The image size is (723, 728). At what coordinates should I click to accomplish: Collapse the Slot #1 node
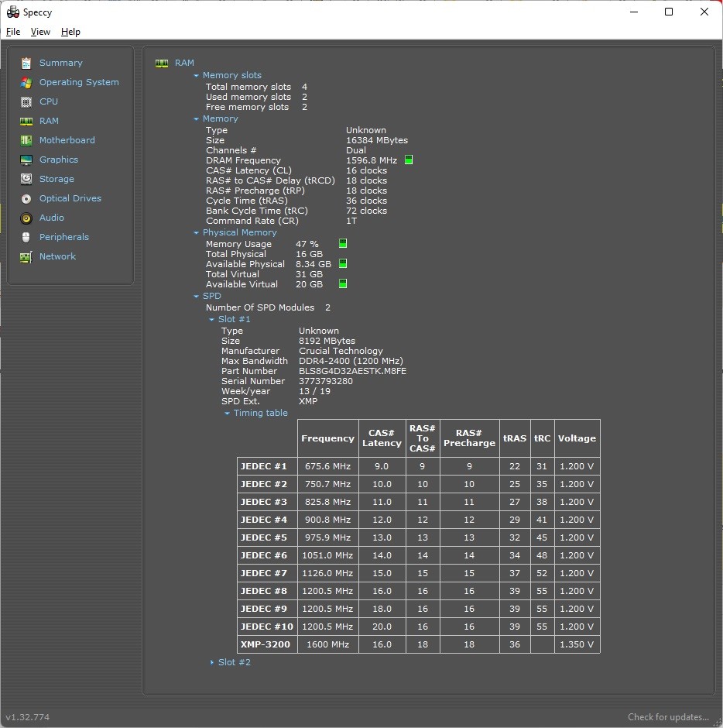coord(211,319)
